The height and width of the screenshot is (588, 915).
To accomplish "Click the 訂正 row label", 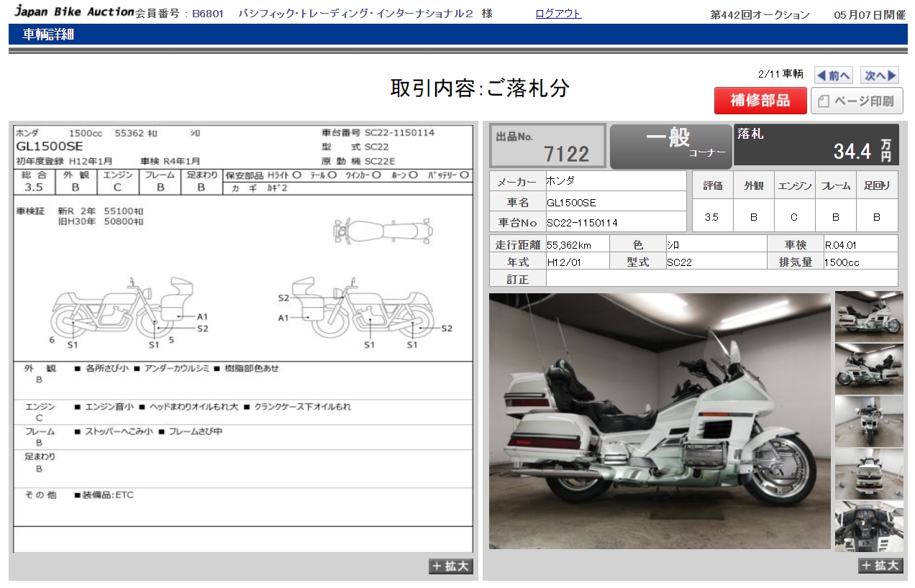I will 518,280.
